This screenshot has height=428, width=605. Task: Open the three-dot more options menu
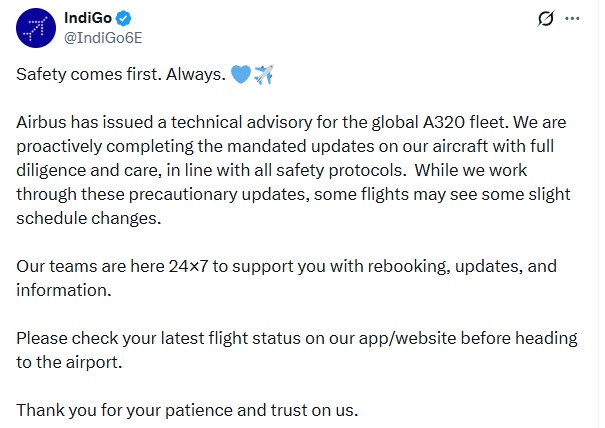coord(572,19)
